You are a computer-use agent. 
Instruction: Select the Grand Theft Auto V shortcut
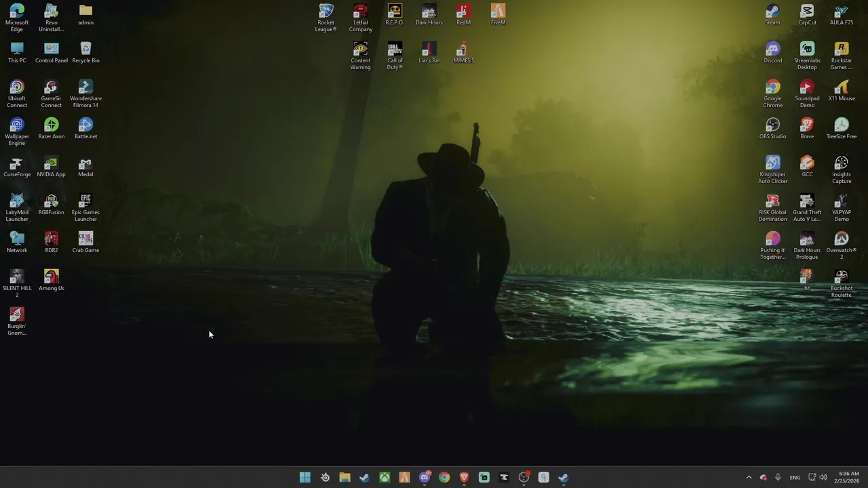pyautogui.click(x=807, y=207)
